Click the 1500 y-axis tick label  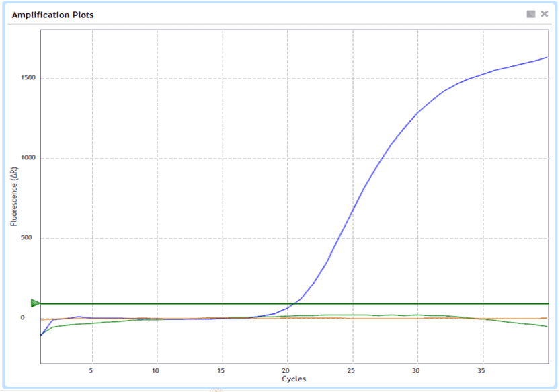coord(27,78)
